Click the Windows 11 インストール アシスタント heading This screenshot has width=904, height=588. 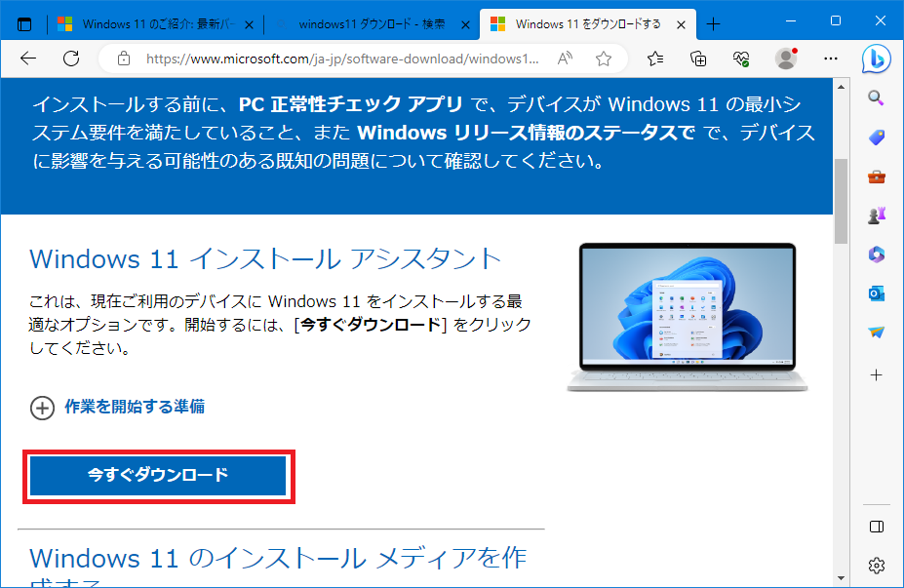coord(265,258)
